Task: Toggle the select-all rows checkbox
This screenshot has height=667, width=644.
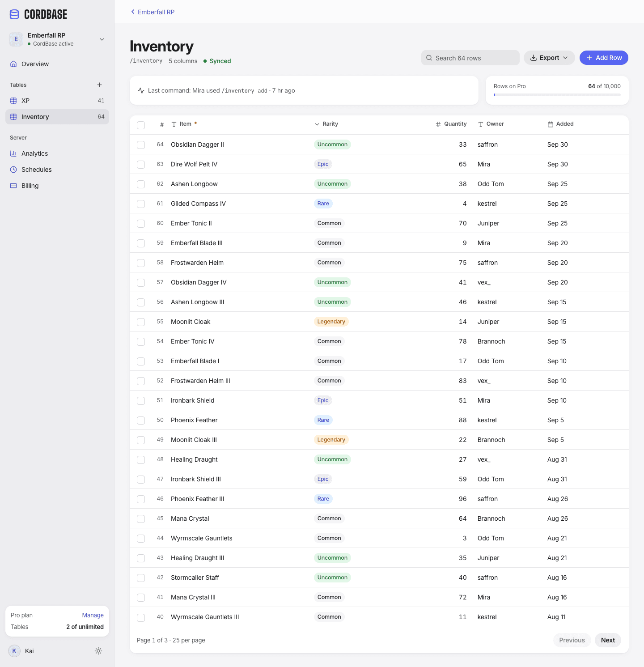Action: click(x=141, y=125)
